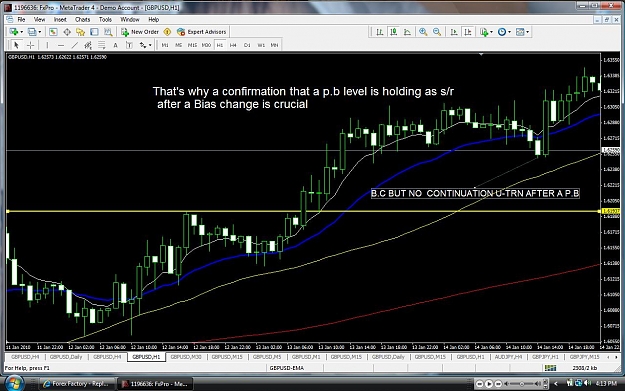This screenshot has width=625, height=391.
Task: Toggle the Terminal panel icon
Action: pyautogui.click(x=94, y=32)
